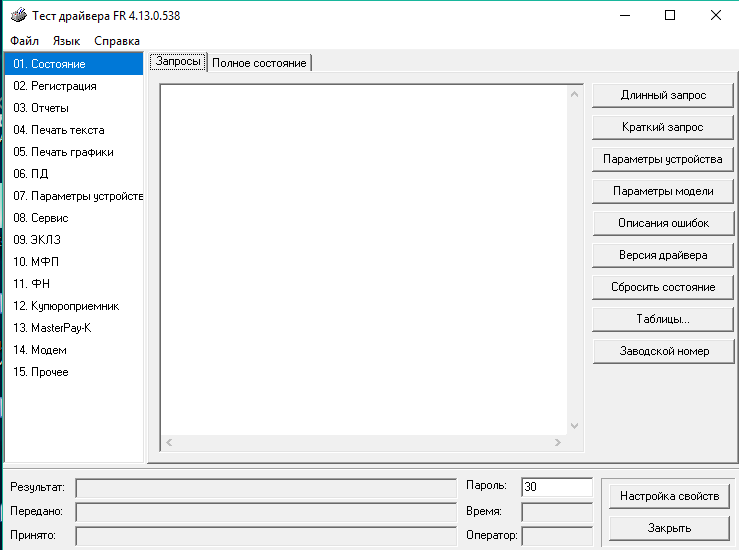The width and height of the screenshot is (739, 550).
Task: Request Заводской номер
Action: click(x=663, y=352)
